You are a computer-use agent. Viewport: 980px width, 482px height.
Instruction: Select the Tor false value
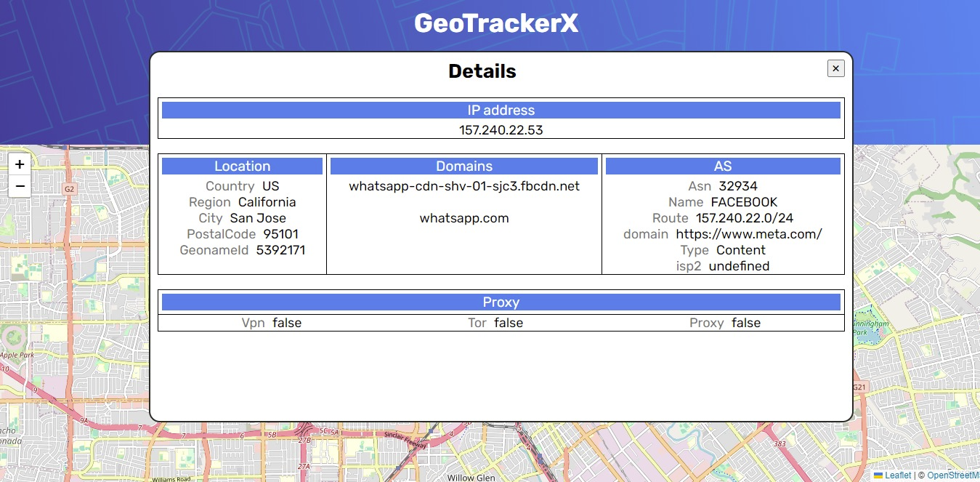tap(509, 323)
